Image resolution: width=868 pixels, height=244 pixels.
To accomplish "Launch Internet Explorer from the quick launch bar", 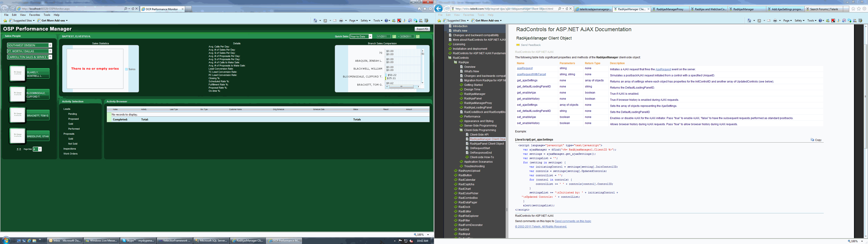I will pos(29,241).
